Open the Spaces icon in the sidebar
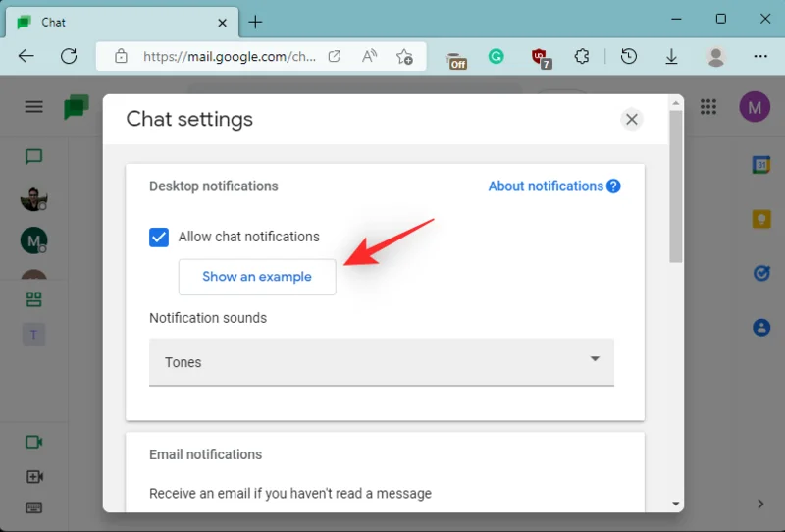Screen dimensions: 785x532 33,299
